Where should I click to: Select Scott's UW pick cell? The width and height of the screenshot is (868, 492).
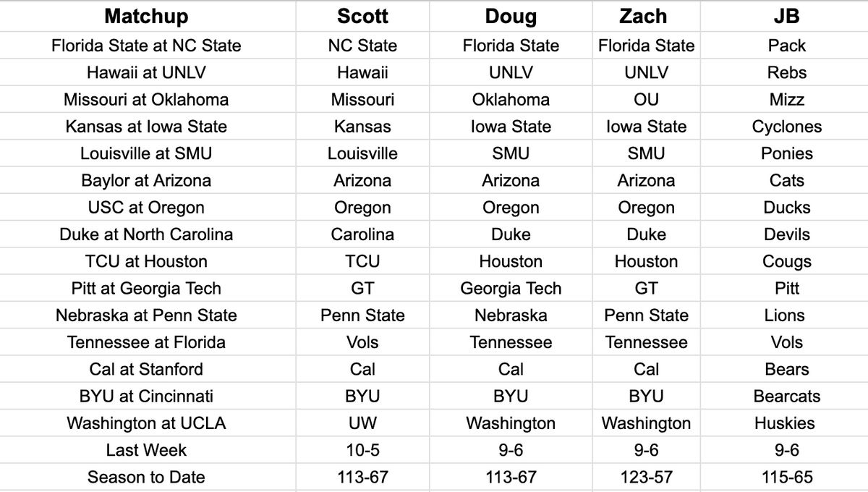tap(362, 423)
